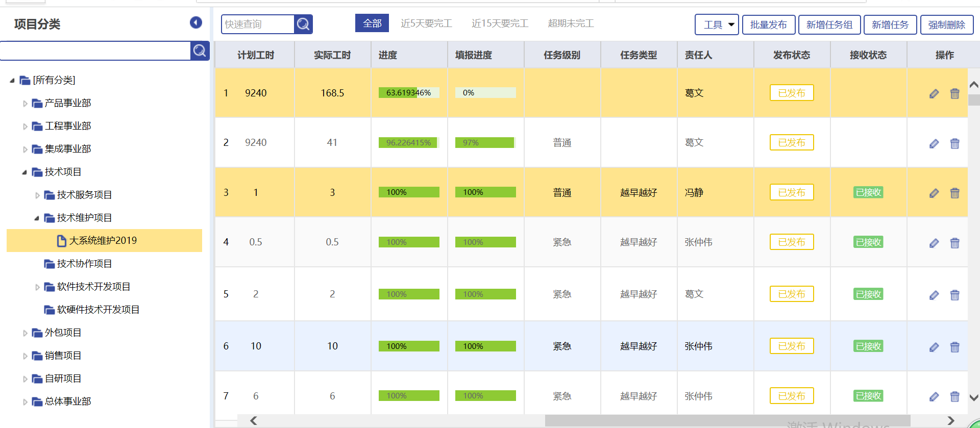Open the 工具 dropdown menu
Screen dimensions: 980x428
tap(717, 24)
